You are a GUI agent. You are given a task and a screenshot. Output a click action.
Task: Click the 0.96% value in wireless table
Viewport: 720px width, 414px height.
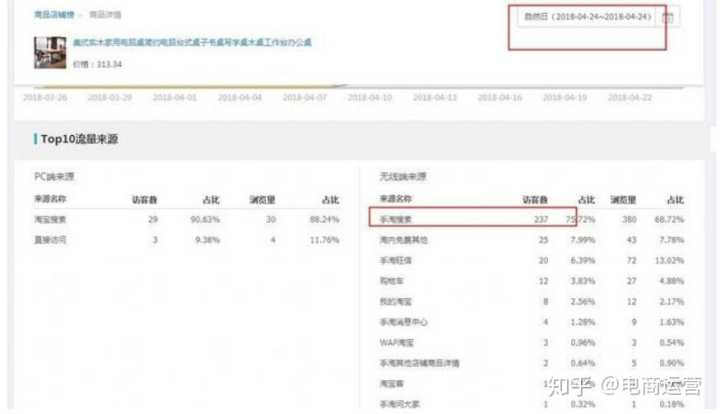[583, 342]
